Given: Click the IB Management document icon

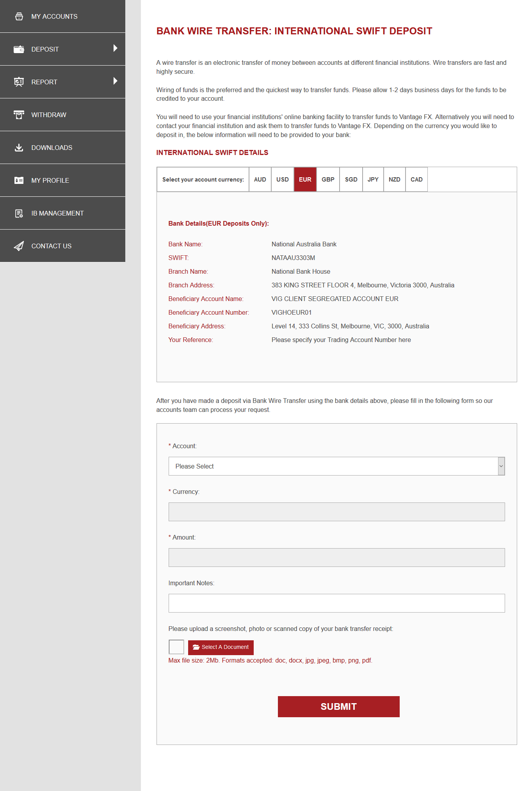Looking at the screenshot, I should [x=19, y=213].
